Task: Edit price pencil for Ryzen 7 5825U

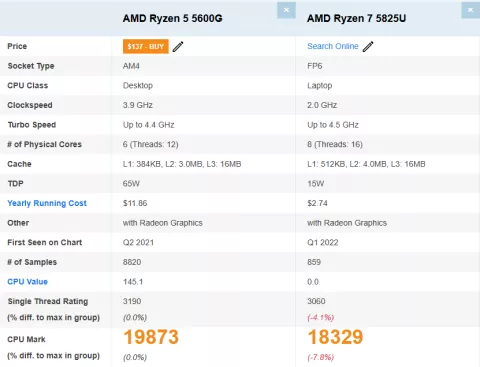Action: point(368,46)
